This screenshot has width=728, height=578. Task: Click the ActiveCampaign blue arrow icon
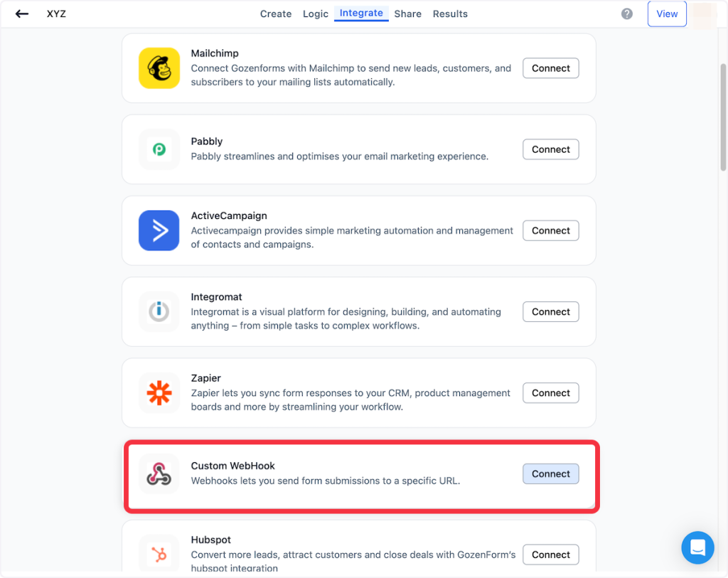(159, 230)
